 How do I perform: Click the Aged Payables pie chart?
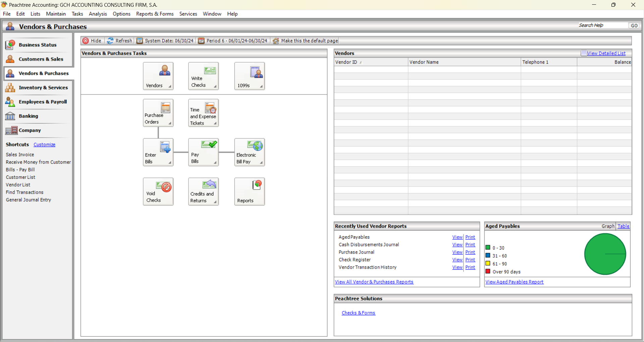(605, 254)
